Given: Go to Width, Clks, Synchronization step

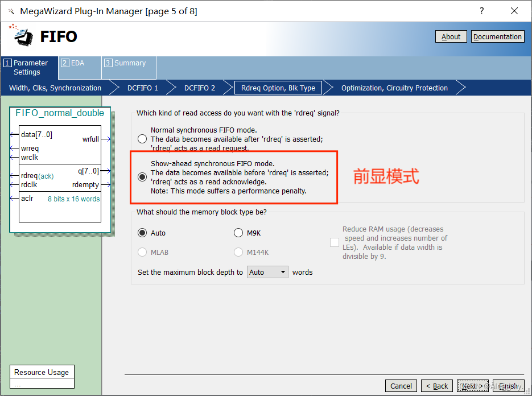Looking at the screenshot, I should 55,88.
